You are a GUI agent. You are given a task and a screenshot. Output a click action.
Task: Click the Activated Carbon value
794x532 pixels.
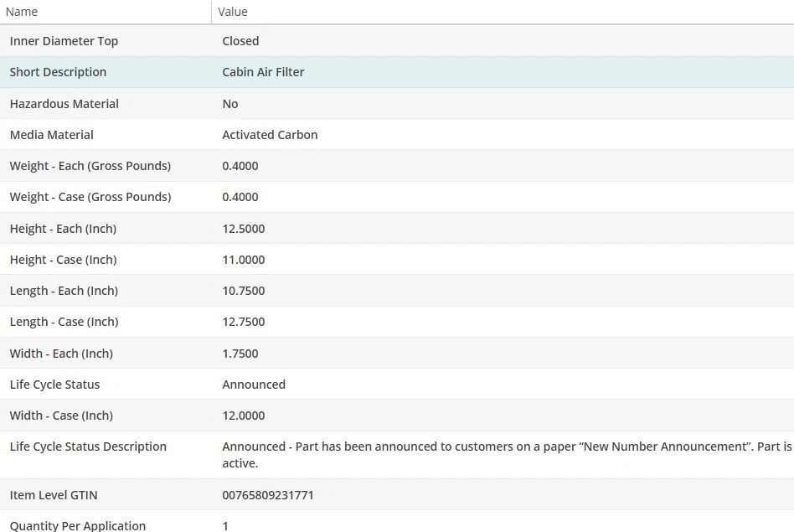(270, 135)
